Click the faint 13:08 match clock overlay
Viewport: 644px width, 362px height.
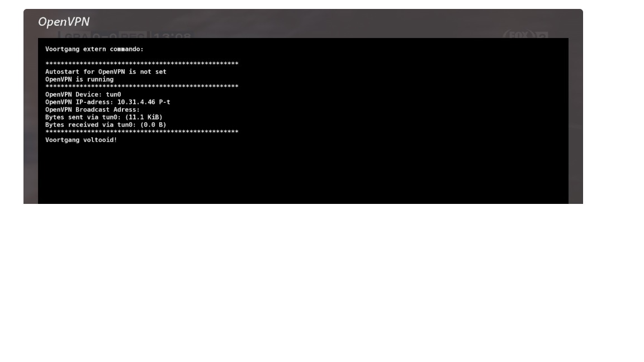coord(172,35)
